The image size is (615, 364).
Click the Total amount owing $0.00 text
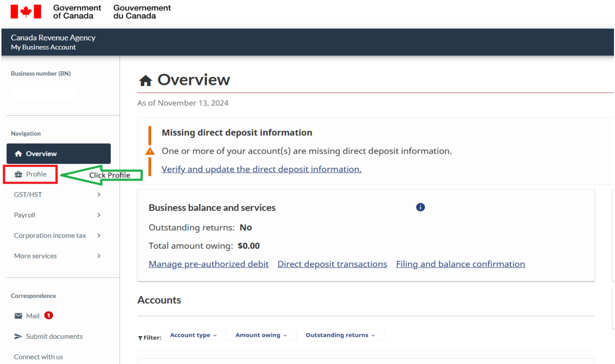click(204, 246)
